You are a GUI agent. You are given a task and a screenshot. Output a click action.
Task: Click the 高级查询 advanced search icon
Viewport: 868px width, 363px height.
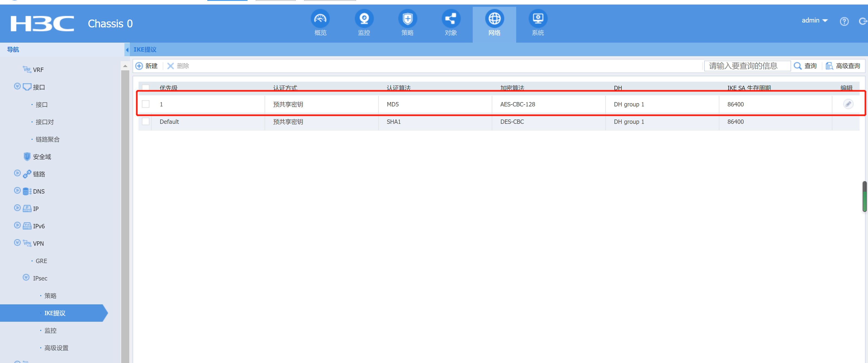pyautogui.click(x=830, y=66)
